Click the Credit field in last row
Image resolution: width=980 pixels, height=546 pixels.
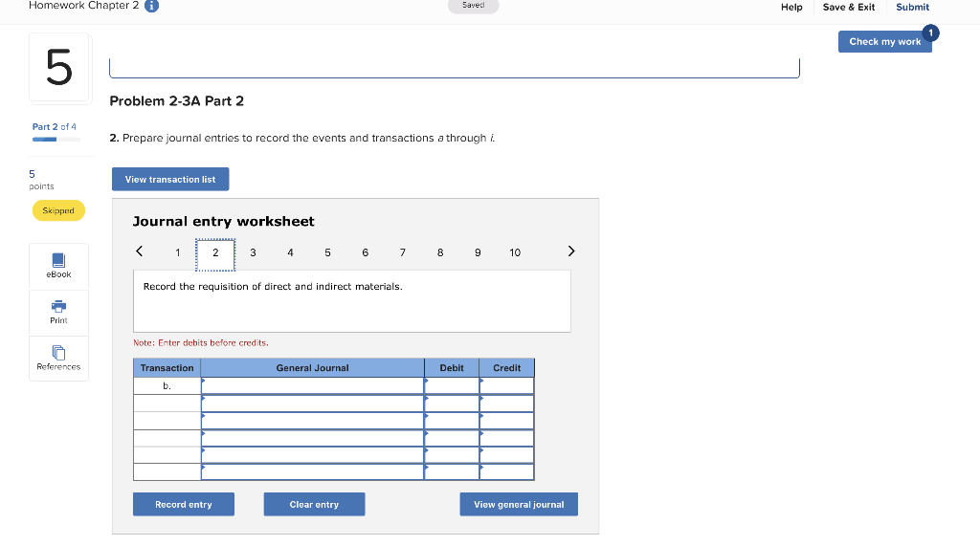click(507, 471)
